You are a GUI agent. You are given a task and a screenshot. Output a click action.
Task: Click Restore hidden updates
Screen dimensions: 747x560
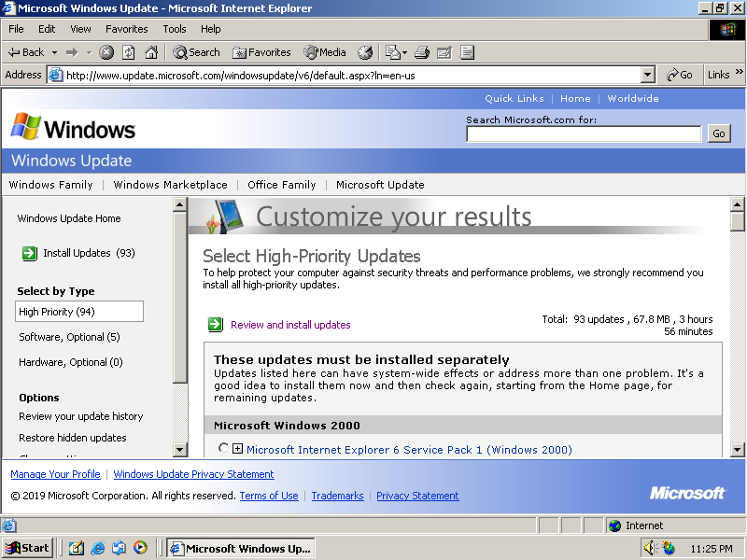pos(73,438)
